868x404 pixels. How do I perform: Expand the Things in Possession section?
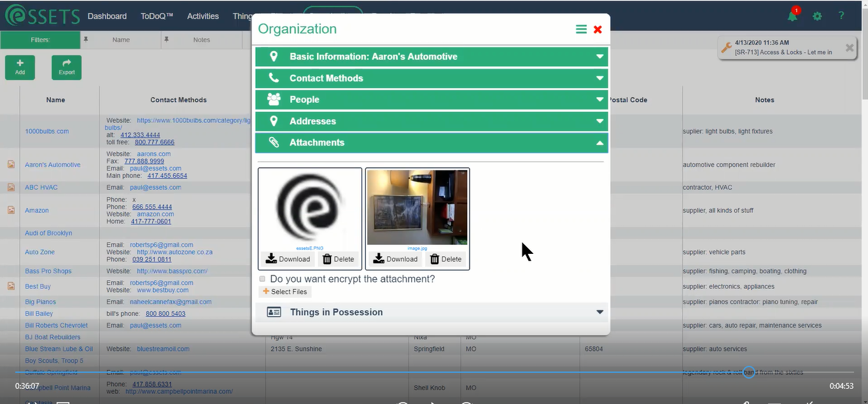coord(431,312)
